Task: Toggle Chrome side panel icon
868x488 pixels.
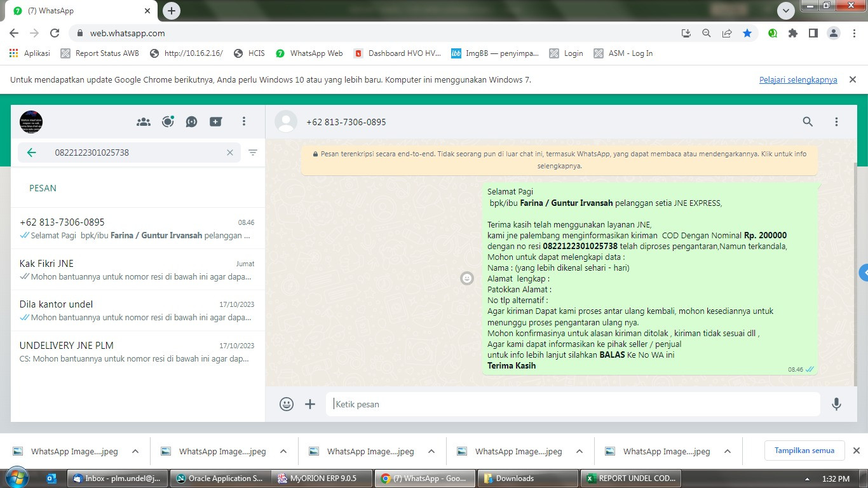Action: [x=813, y=33]
